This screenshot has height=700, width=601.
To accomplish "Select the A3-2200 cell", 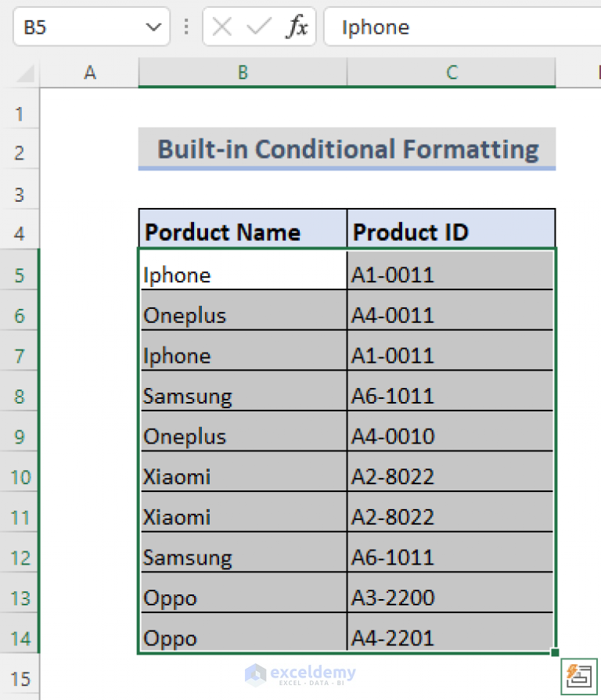I will (452, 593).
